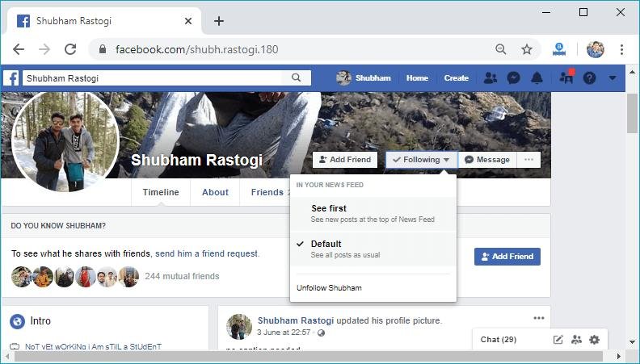Viewport: 640px width, 364px height.
Task: Click the post timestamp 3 June at 22:57
Action: [x=284, y=333]
